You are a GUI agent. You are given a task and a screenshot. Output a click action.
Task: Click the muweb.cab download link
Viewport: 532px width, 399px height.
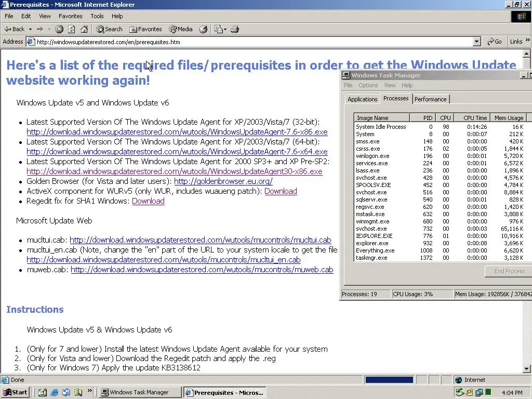point(202,270)
